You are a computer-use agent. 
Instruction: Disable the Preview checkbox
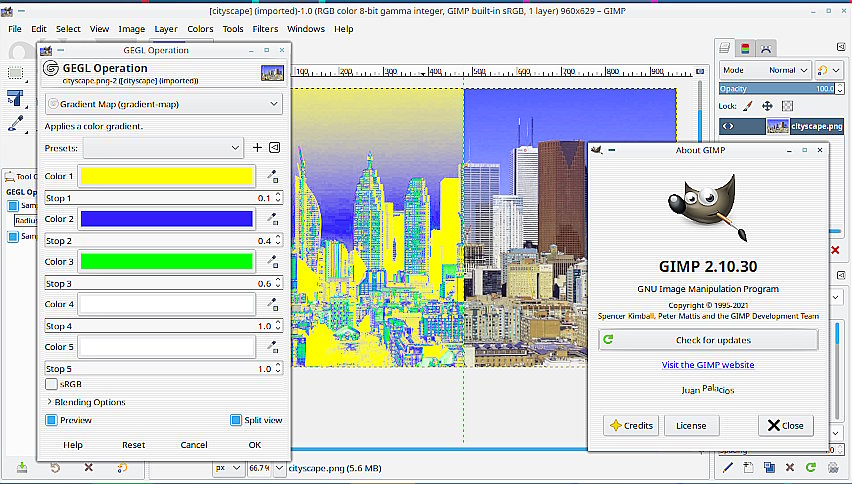tap(51, 420)
